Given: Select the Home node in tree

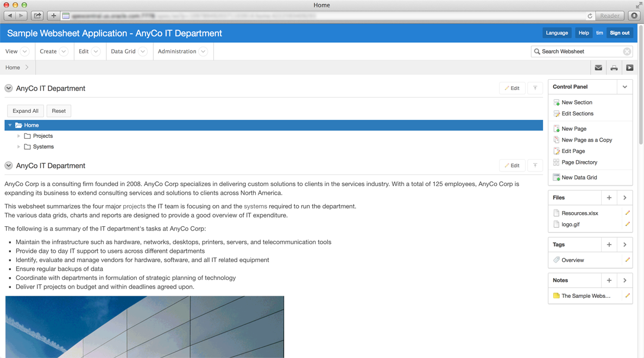Looking at the screenshot, I should (x=31, y=125).
